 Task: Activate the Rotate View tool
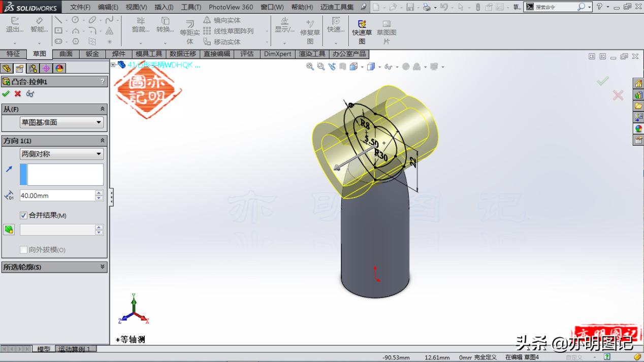[332, 66]
